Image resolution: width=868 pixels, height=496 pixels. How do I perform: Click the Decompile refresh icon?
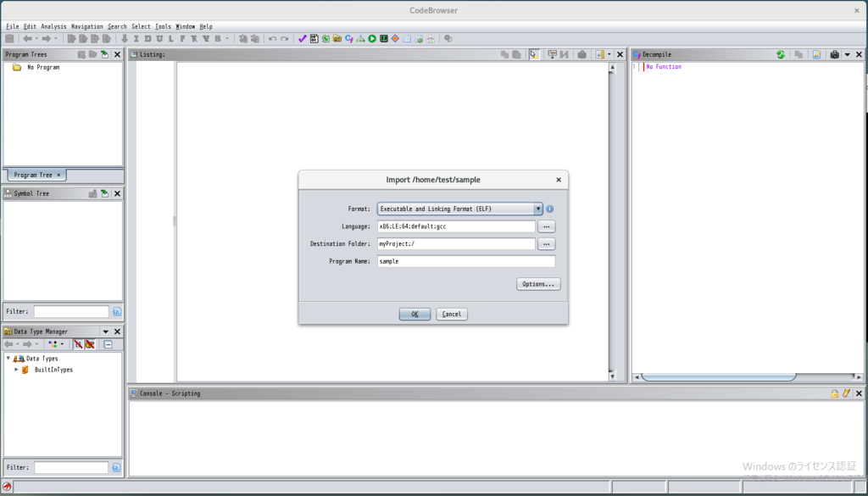781,54
